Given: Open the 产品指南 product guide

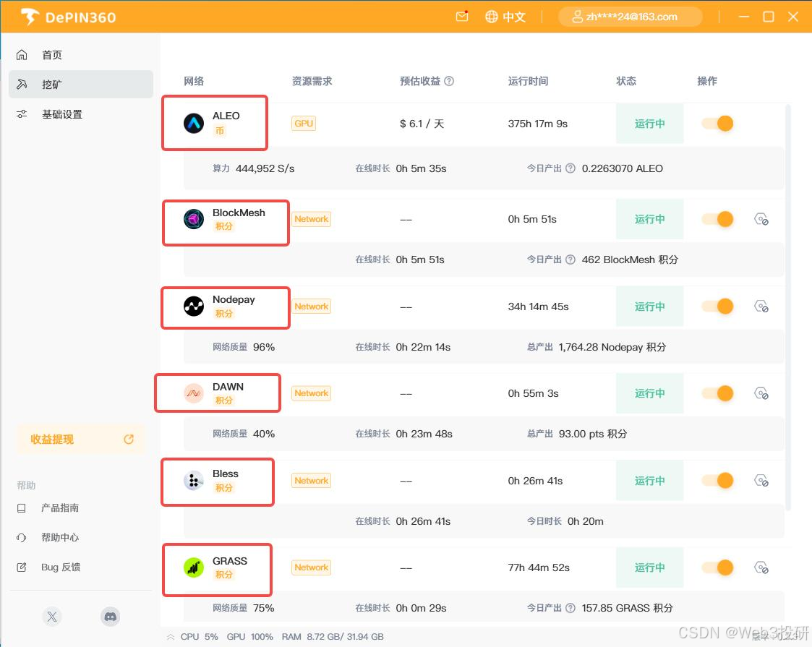Looking at the screenshot, I should (59, 507).
